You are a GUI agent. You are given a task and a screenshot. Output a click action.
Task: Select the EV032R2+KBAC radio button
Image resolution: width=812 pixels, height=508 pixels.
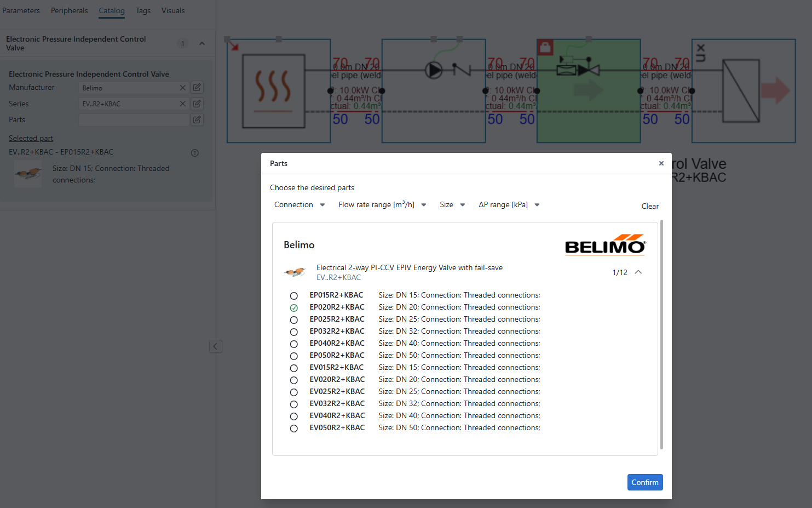294,404
